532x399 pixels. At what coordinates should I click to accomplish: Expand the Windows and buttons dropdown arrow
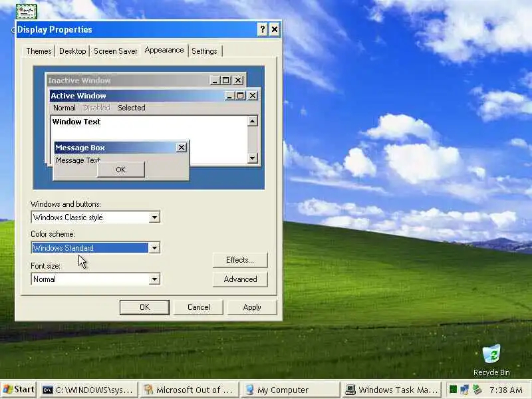154,217
